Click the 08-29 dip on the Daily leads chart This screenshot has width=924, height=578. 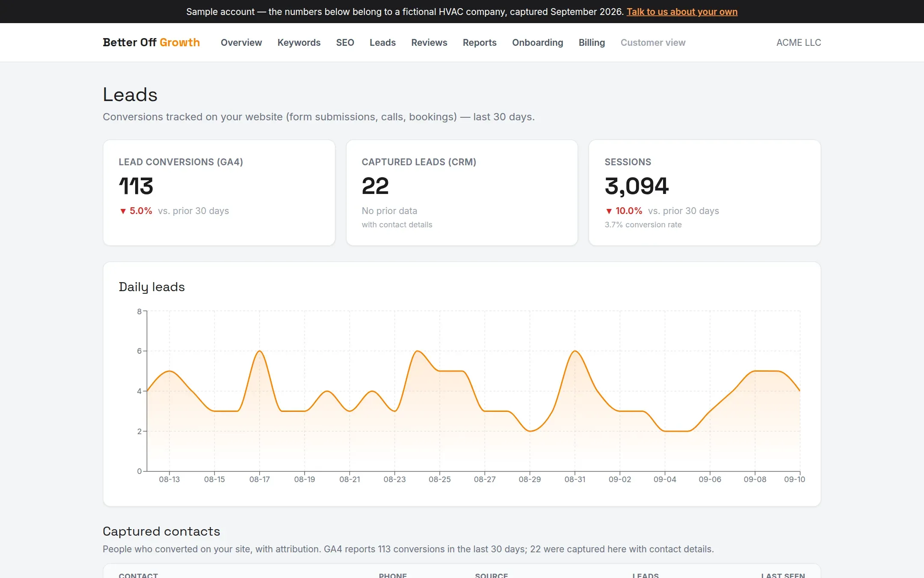530,431
